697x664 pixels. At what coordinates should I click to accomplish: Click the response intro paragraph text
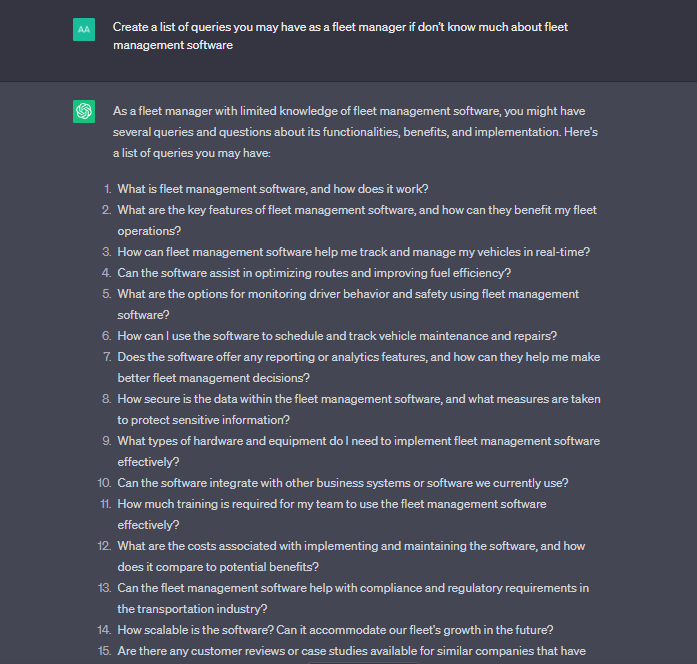point(355,132)
